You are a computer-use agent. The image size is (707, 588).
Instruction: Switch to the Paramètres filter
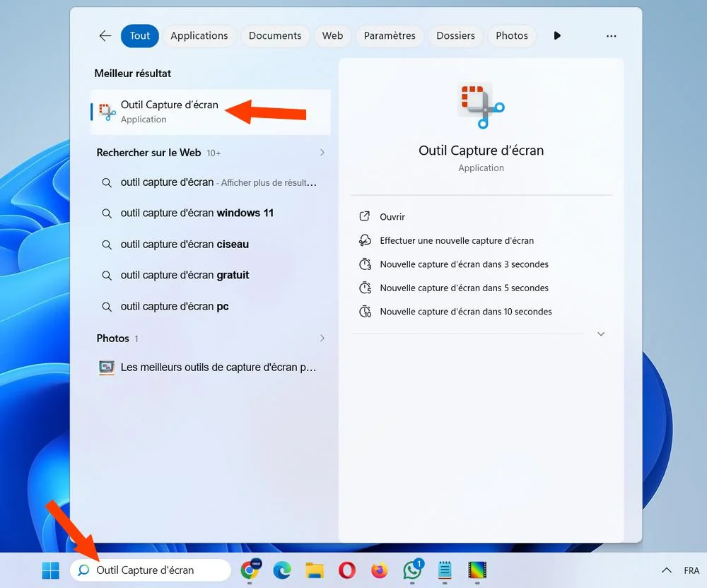tap(390, 35)
